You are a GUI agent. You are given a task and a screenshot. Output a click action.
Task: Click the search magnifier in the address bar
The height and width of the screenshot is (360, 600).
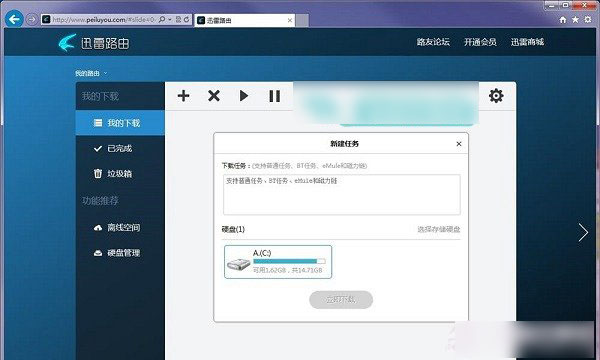[x=162, y=19]
